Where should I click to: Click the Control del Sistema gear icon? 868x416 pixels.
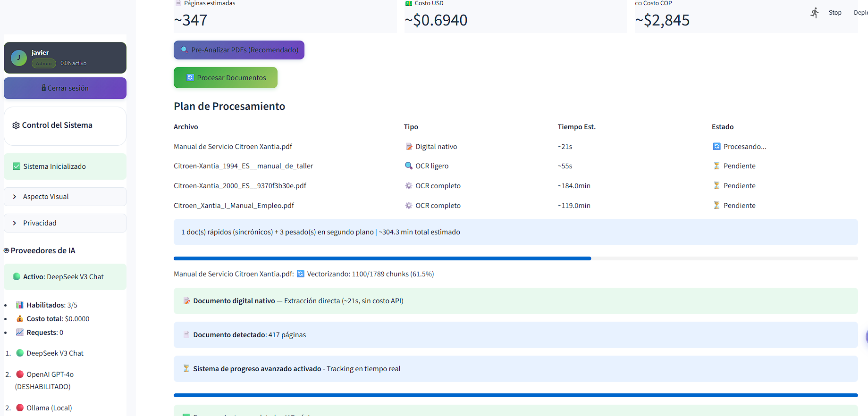[16, 125]
